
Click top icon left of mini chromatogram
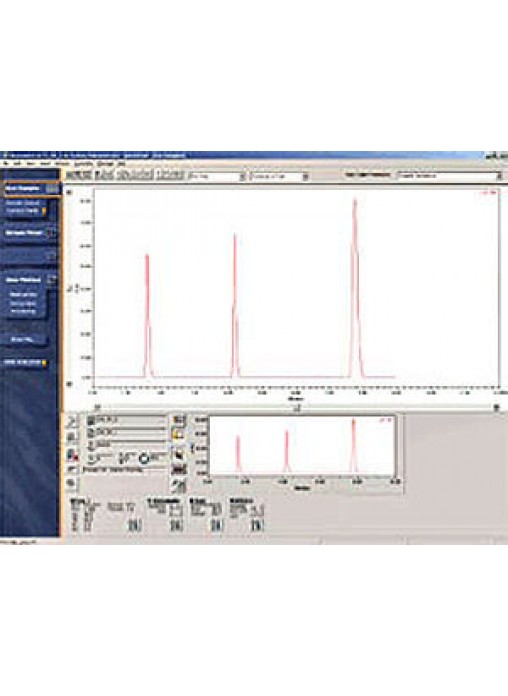(x=179, y=420)
